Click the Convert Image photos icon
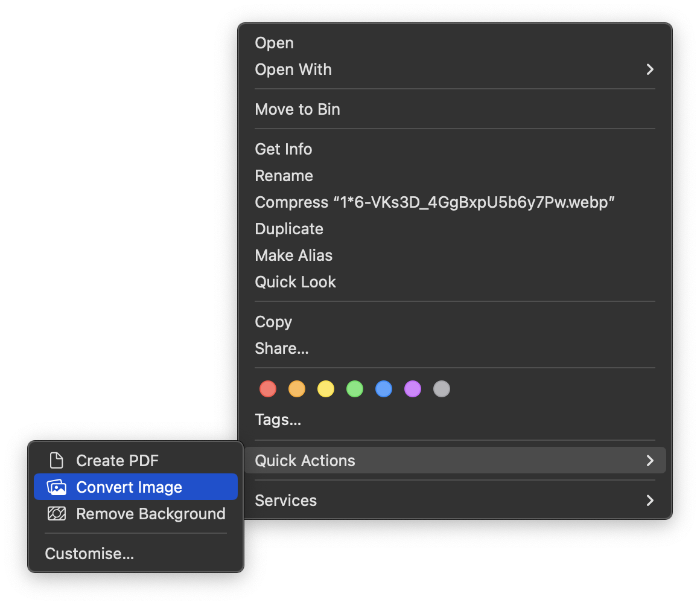This screenshot has height=605, width=700. [x=56, y=487]
